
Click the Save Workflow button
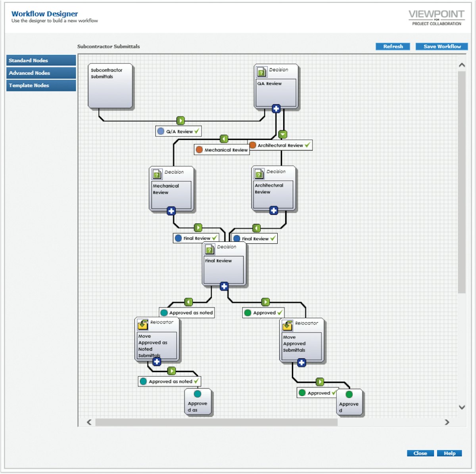(441, 46)
